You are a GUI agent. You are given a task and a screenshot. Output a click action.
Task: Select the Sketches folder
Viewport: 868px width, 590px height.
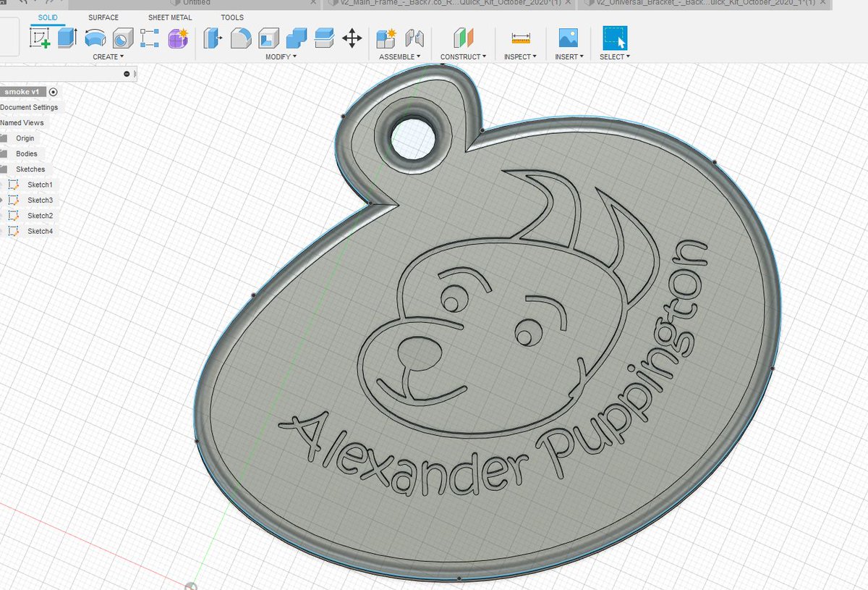[30, 169]
